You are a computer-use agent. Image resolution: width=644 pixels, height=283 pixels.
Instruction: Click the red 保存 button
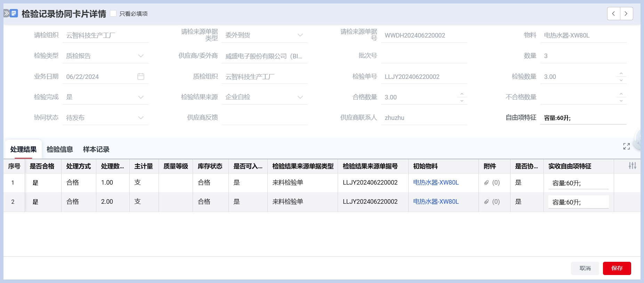(x=617, y=268)
